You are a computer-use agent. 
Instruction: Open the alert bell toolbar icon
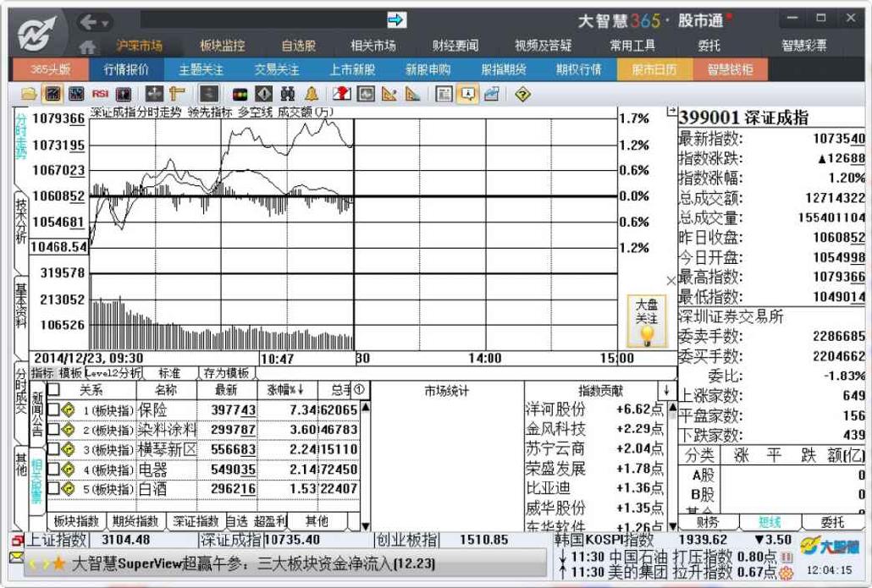point(312,94)
